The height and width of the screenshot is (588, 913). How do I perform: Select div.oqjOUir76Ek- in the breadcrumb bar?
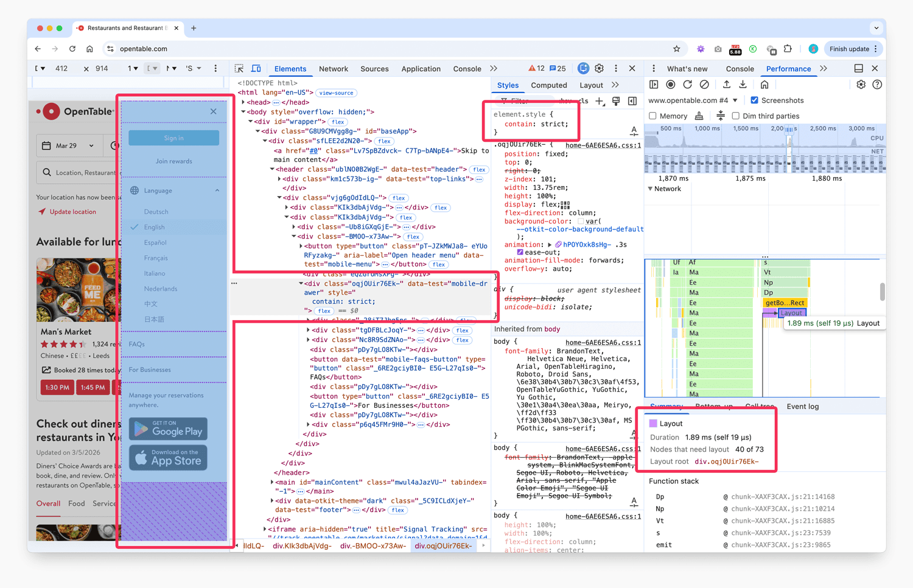(x=443, y=546)
